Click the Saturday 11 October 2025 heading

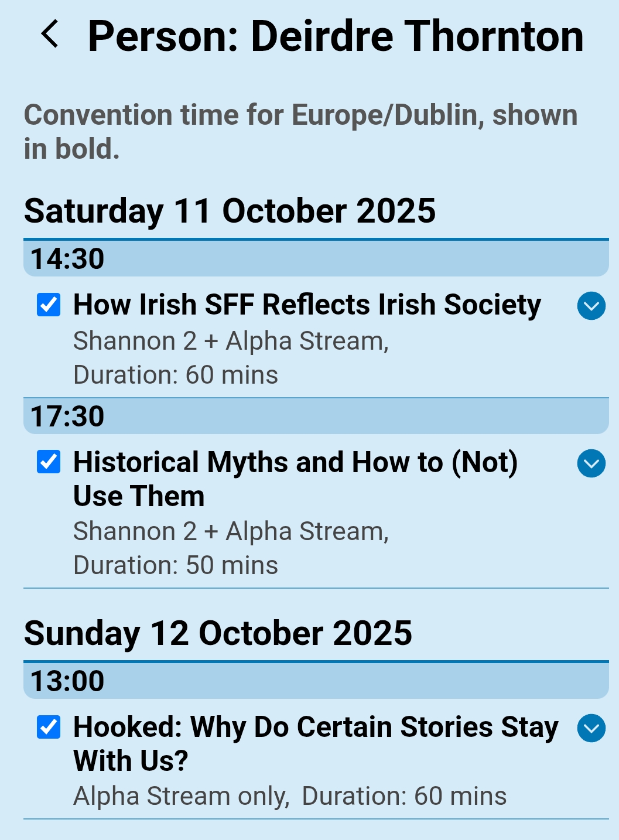[230, 211]
